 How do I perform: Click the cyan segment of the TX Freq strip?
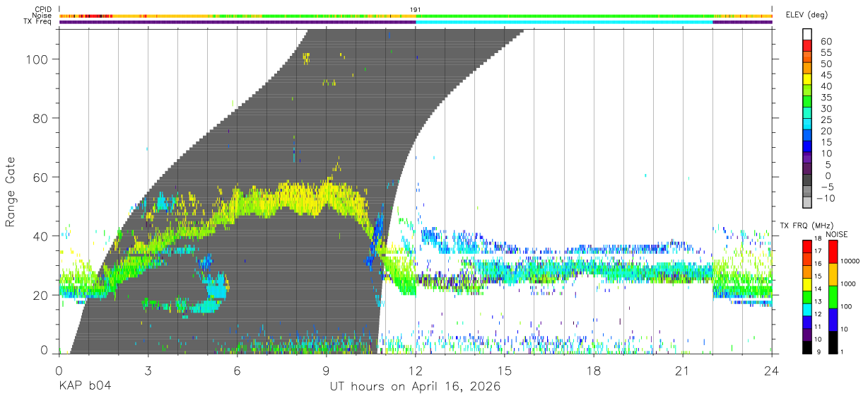[564, 23]
